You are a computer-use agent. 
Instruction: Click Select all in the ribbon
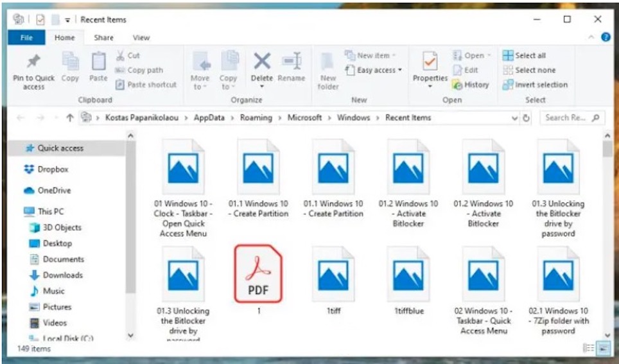[525, 56]
